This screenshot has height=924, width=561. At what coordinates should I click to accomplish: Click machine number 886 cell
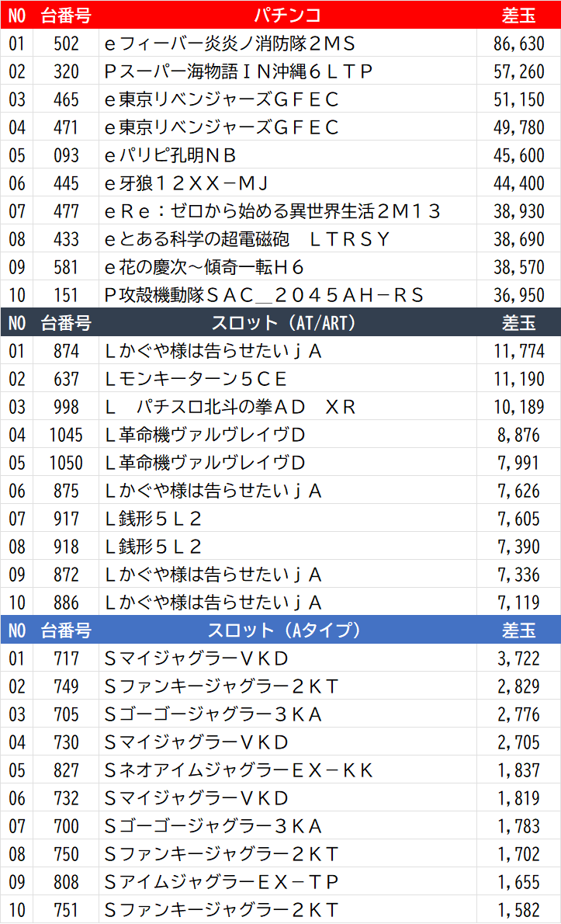coord(66,603)
